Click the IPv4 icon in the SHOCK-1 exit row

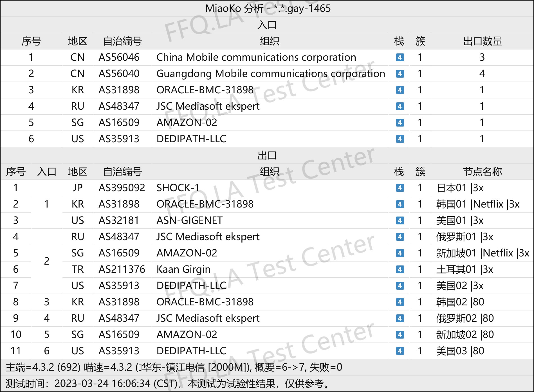coord(400,188)
